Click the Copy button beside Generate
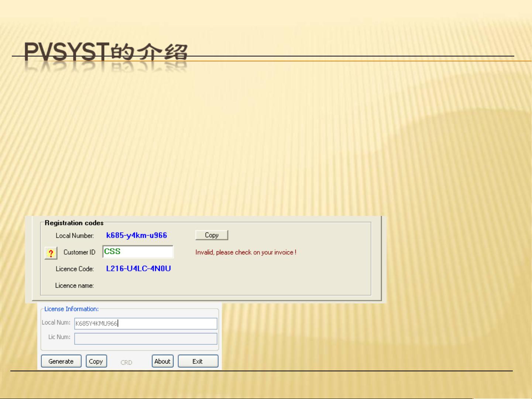Image resolution: width=532 pixels, height=399 pixels. click(x=96, y=361)
